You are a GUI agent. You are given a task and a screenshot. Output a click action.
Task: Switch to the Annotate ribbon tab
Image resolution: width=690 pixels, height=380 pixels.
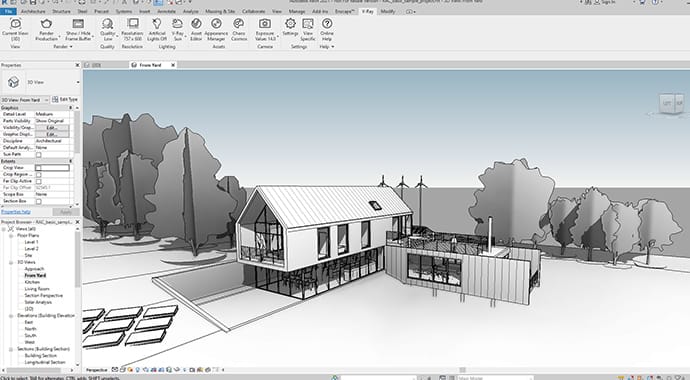166,11
